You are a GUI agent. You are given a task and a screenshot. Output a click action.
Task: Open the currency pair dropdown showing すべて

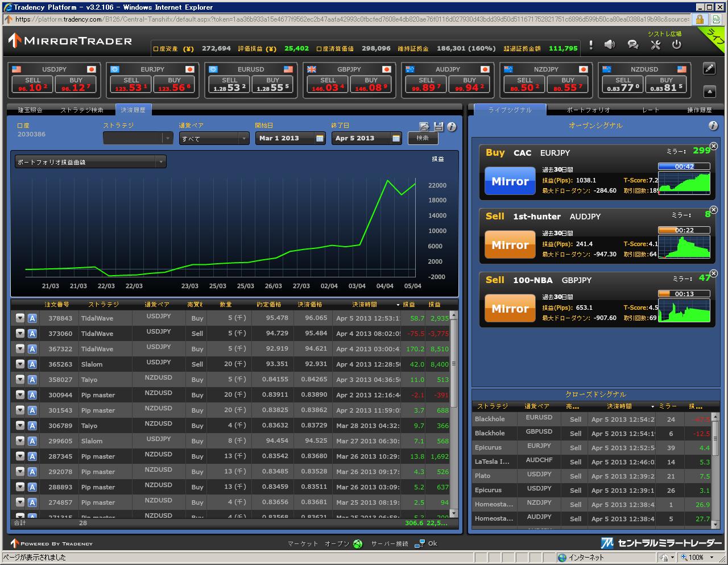pyautogui.click(x=214, y=138)
